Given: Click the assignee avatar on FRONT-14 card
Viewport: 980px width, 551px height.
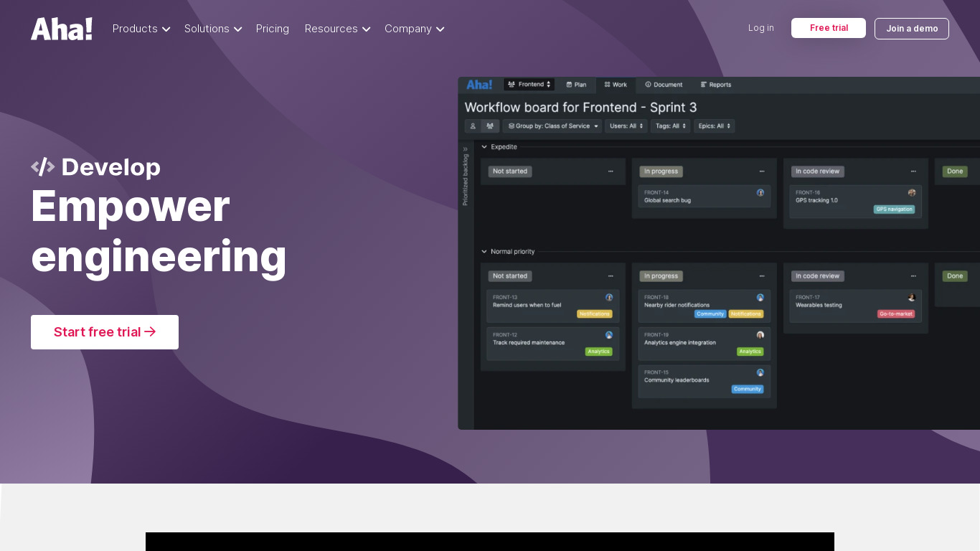Looking at the screenshot, I should (x=760, y=192).
